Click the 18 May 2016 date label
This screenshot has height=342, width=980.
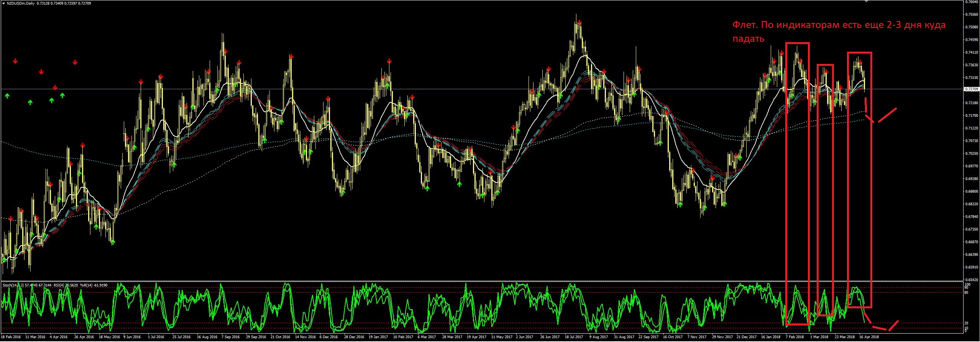(x=109, y=337)
